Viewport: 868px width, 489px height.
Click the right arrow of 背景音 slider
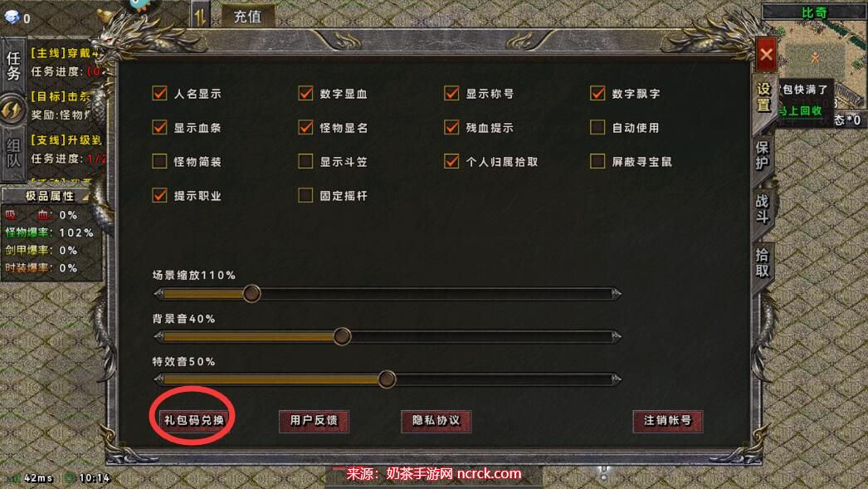coord(616,336)
